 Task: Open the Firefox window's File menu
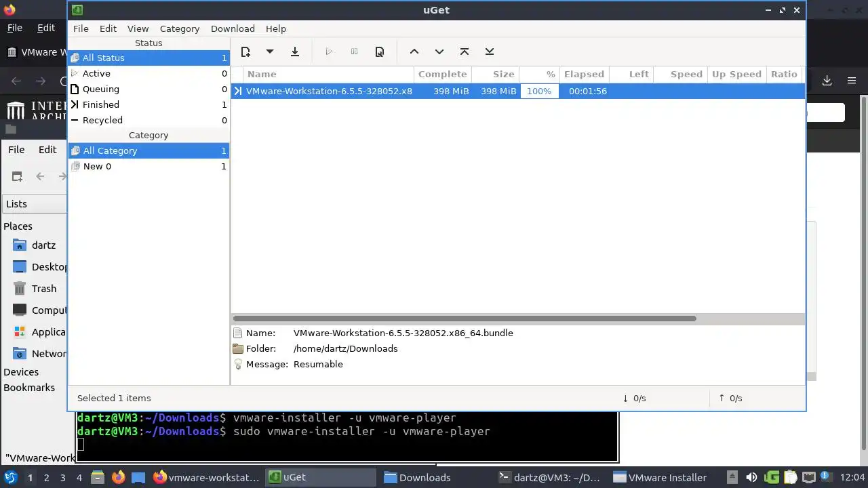click(x=15, y=28)
